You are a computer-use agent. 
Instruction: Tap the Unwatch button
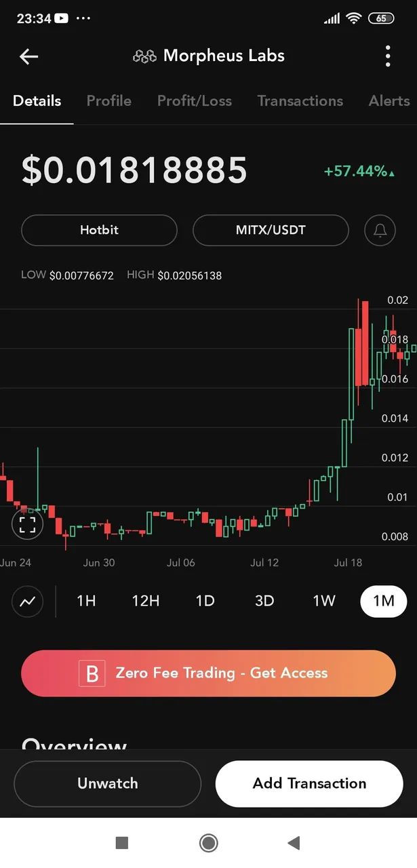108,783
